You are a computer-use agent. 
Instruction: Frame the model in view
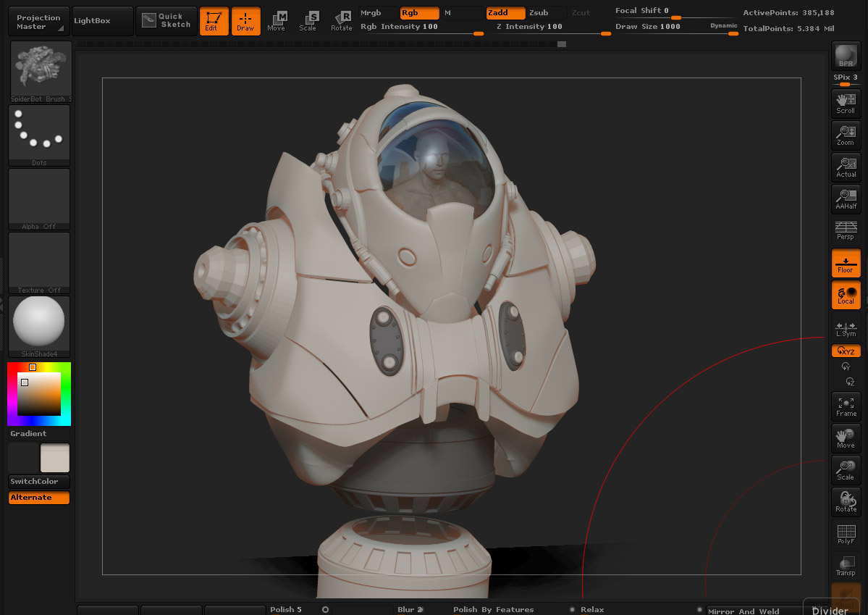click(846, 406)
